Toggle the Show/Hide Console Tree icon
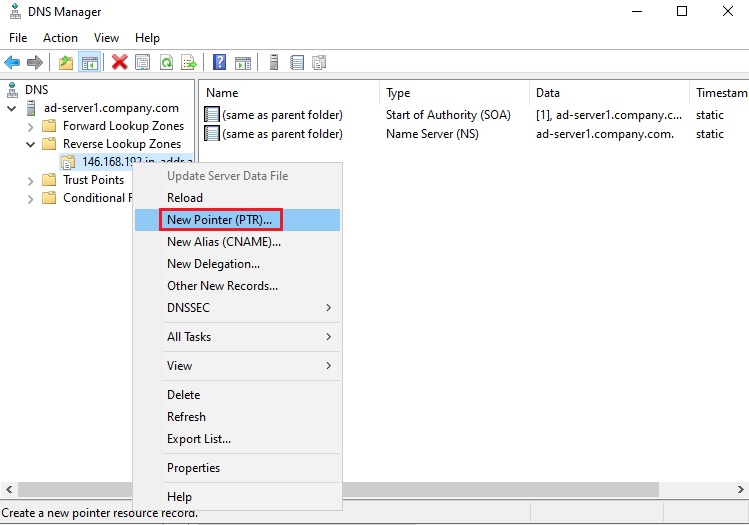This screenshot has height=525, width=749. [90, 62]
